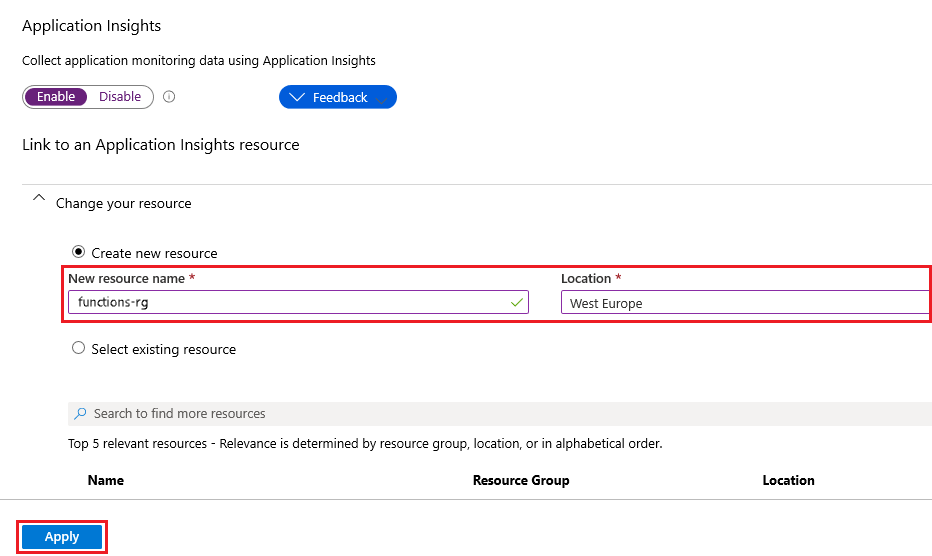Click the Change your resource label

(x=123, y=203)
